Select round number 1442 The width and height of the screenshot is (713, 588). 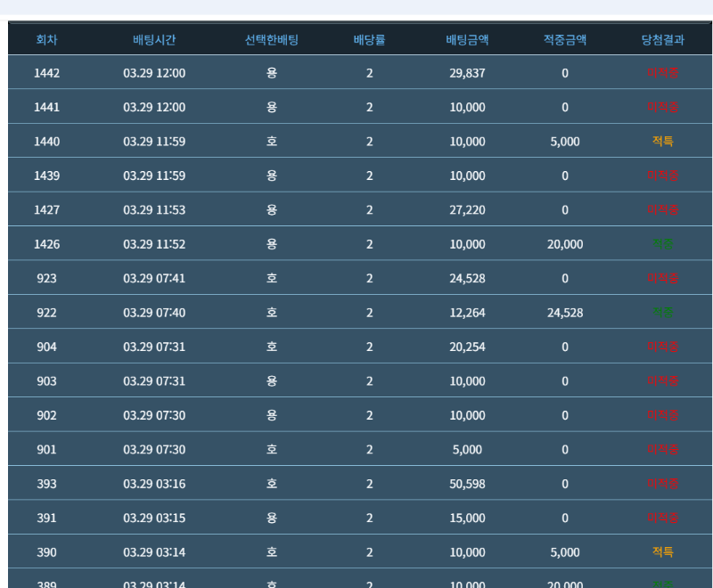pyautogui.click(x=46, y=73)
